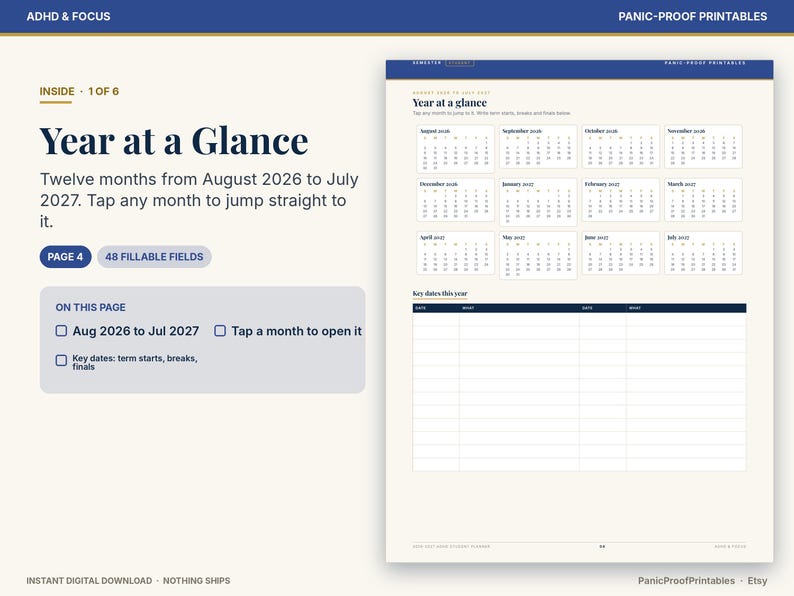Select the February 2027 mini calendar

click(x=620, y=200)
